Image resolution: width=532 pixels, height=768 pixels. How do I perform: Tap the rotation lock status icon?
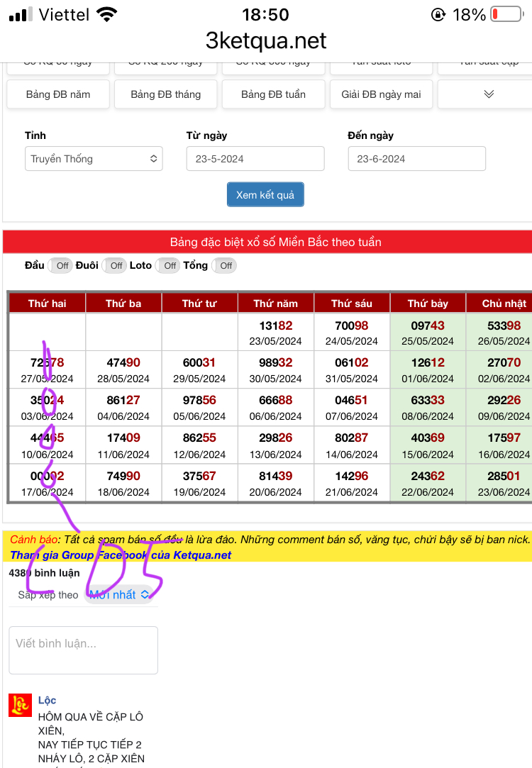438,15
